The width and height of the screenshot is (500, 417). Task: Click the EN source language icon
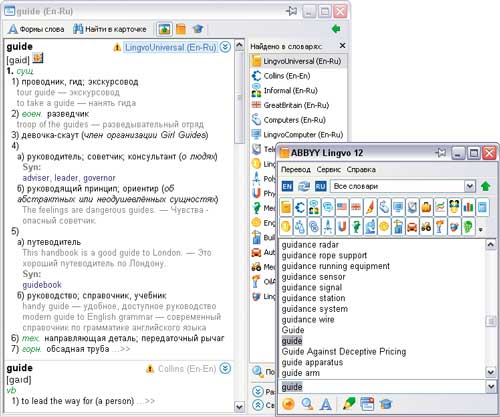point(287,186)
